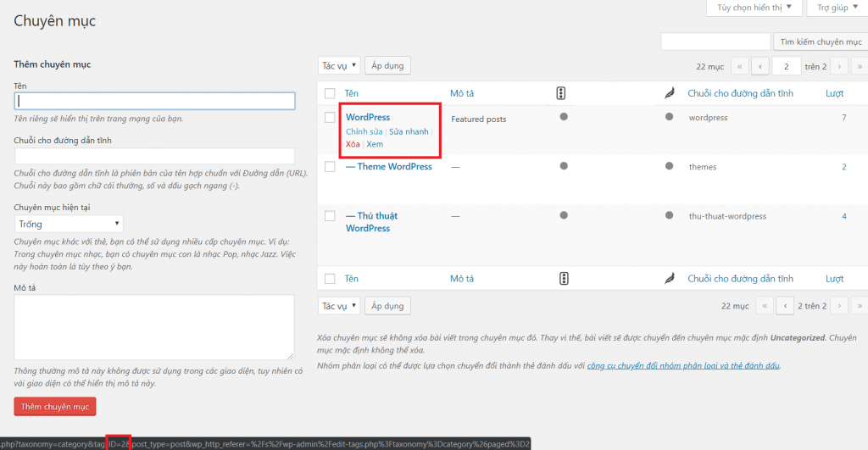Sort by Chuỗi cho đường dẫn tĩnh in the top header
The image size is (868, 450).
[740, 93]
